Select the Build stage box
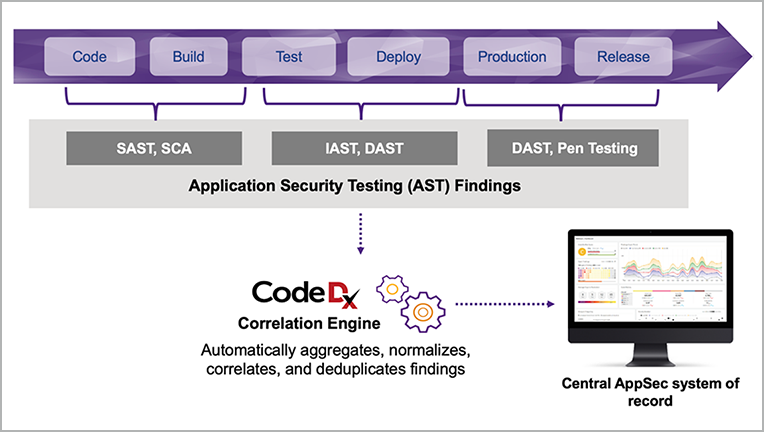The height and width of the screenshot is (432, 764). (x=189, y=56)
